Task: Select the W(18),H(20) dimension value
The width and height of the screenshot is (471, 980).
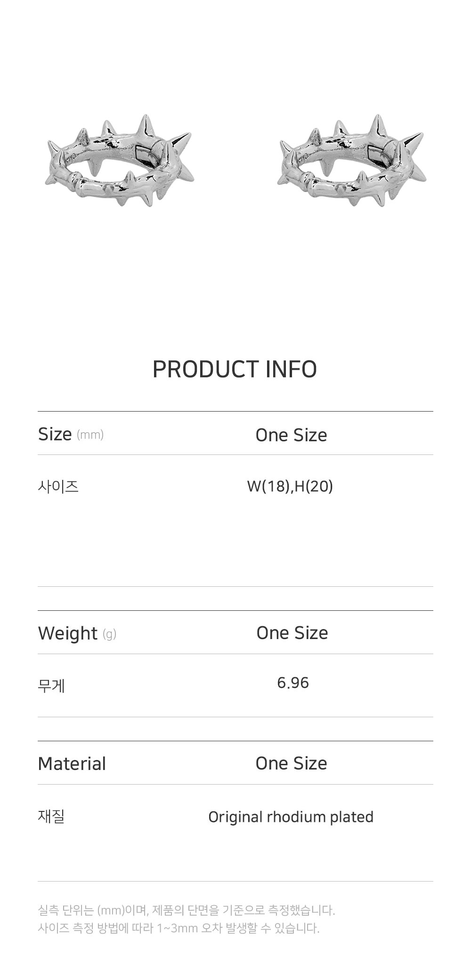Action: tap(290, 486)
